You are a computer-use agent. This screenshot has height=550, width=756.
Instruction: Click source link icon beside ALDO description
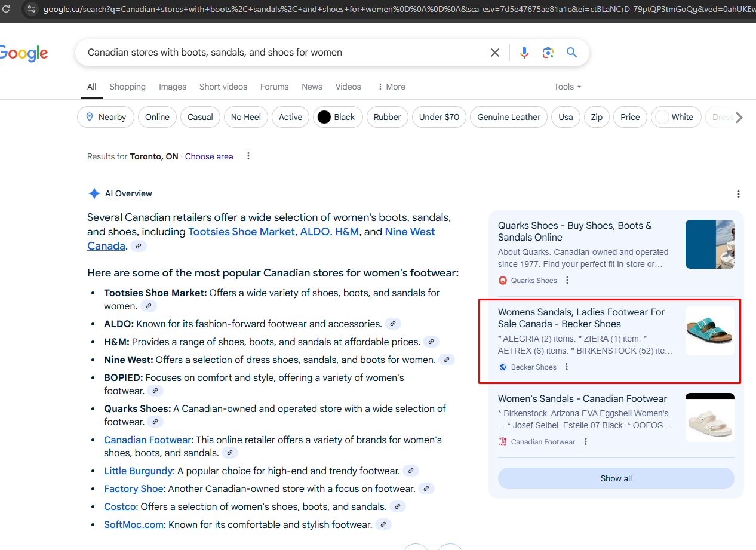[x=392, y=324]
